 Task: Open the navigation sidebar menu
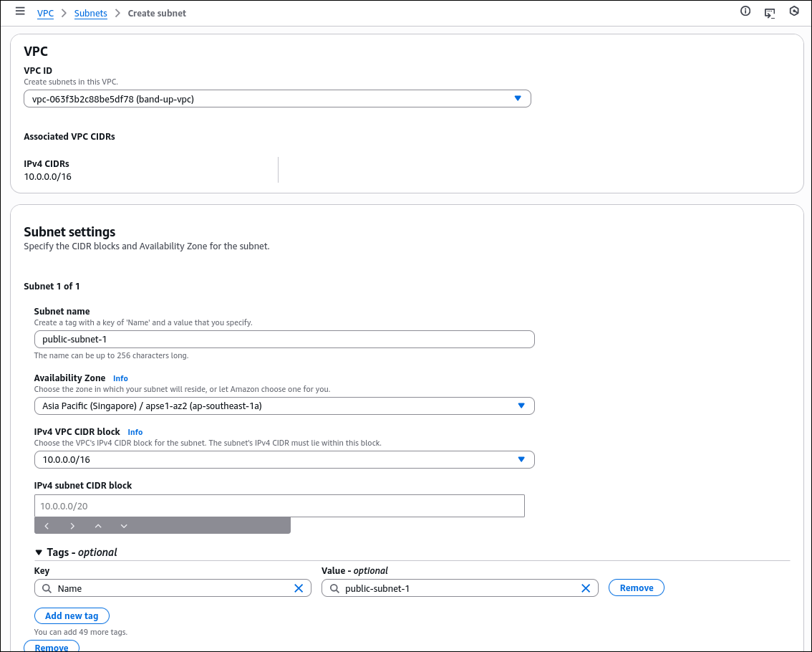tap(19, 11)
